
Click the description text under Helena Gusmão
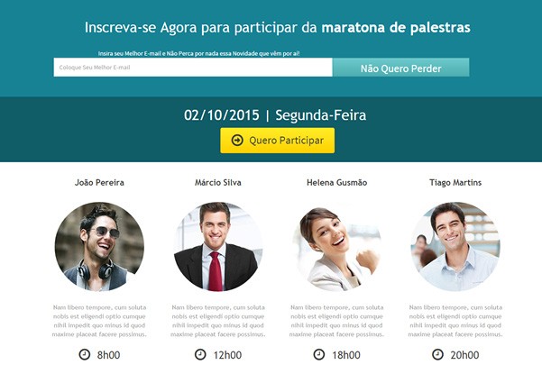click(337, 321)
